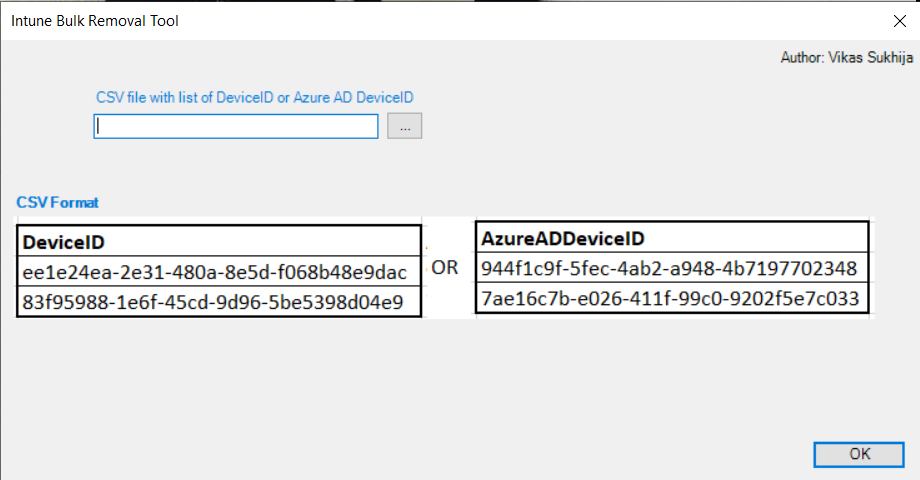Image resolution: width=920 pixels, height=480 pixels.
Task: Click the OR text between the tables
Action: (445, 268)
